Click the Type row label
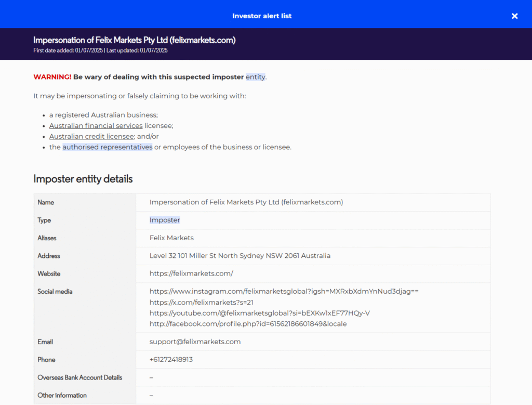This screenshot has width=532, height=405. 44,220
